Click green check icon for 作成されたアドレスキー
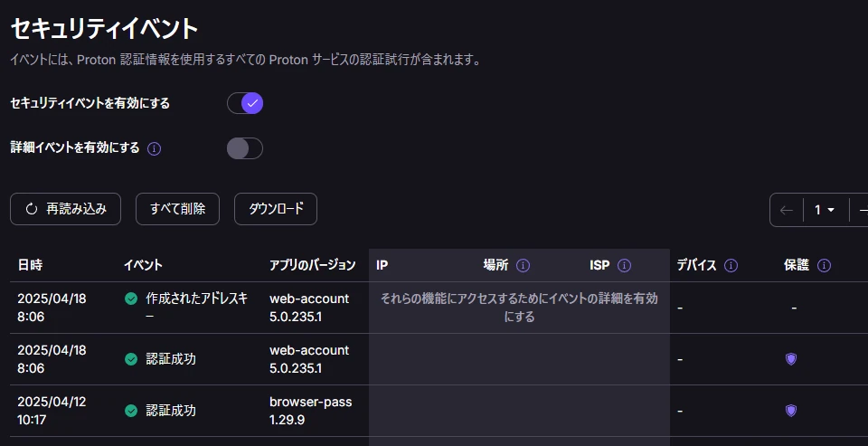 [131, 299]
